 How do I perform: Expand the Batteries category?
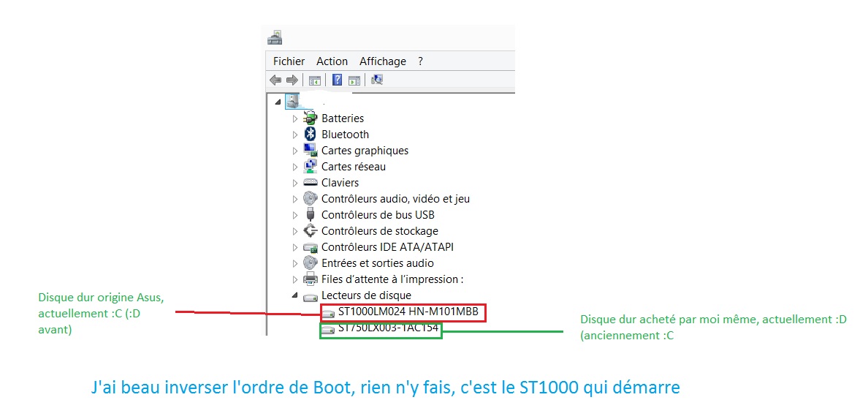pos(295,118)
